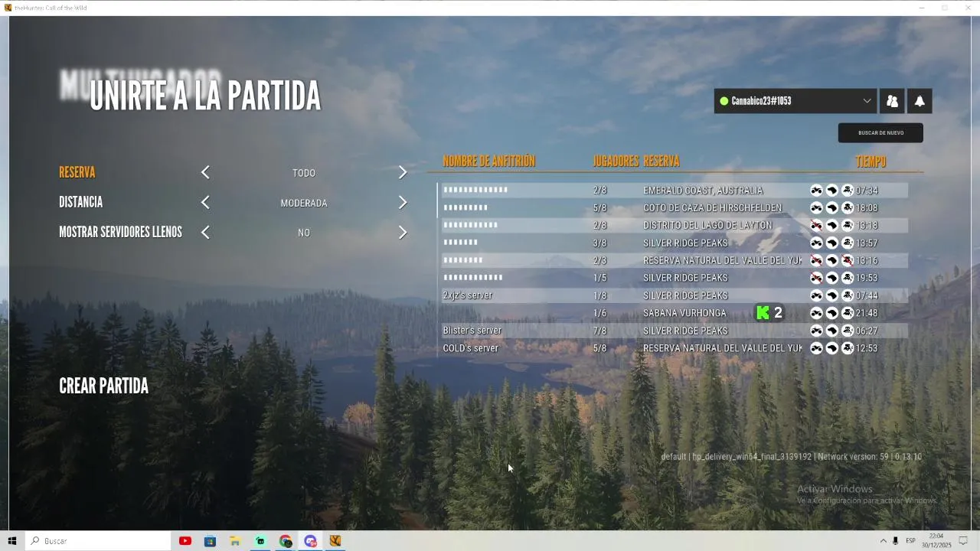The image size is (980, 551).
Task: Select the Reserva filter label
Action: [x=77, y=173]
